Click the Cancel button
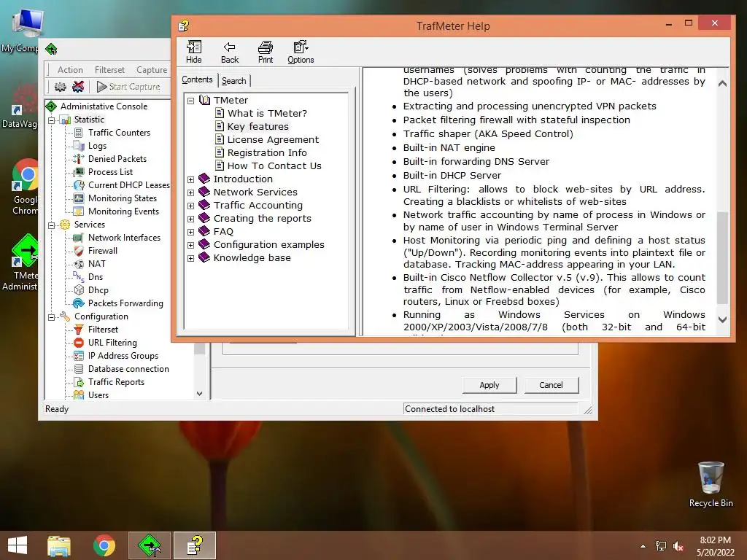 coord(551,385)
